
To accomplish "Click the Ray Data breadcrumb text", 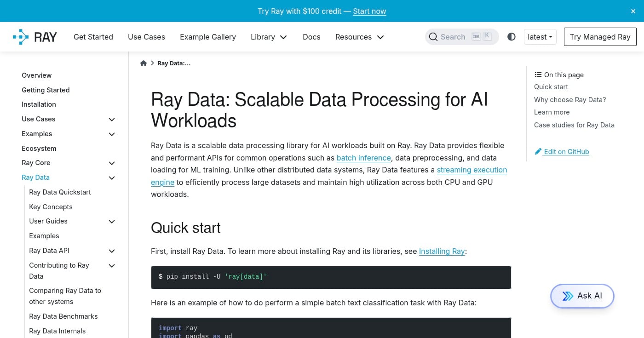I will 174,63.
